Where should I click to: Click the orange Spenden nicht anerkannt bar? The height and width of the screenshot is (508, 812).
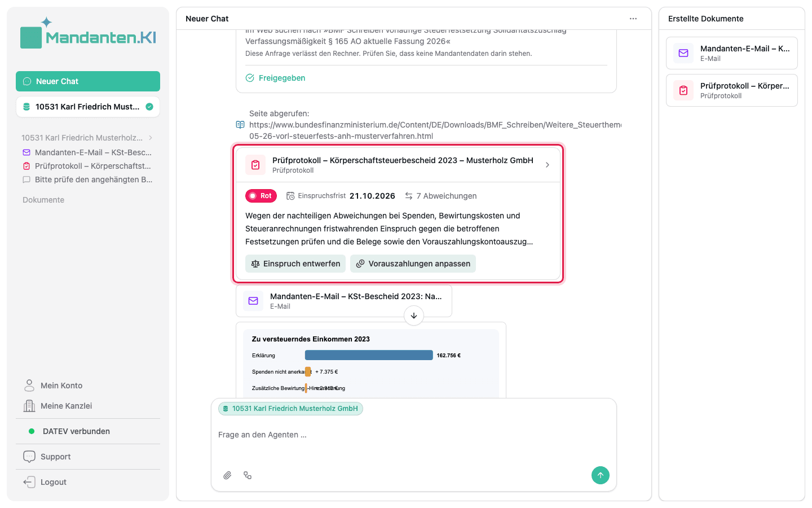point(308,371)
